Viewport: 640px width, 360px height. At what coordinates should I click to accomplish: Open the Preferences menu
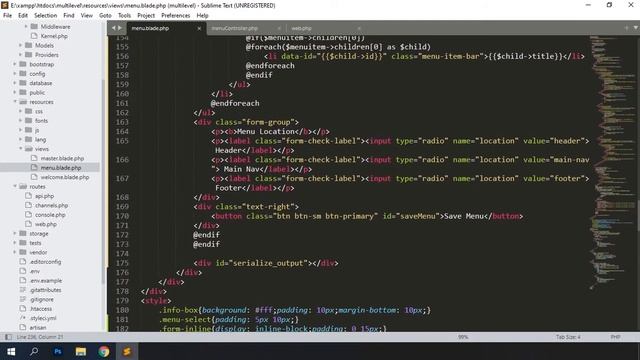[x=176, y=16]
